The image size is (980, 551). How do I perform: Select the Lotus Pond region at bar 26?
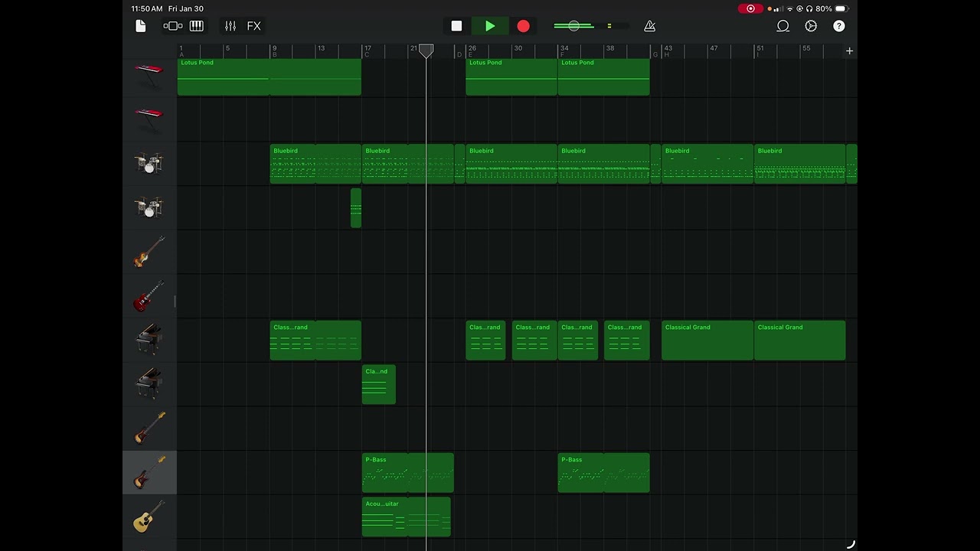pyautogui.click(x=511, y=77)
